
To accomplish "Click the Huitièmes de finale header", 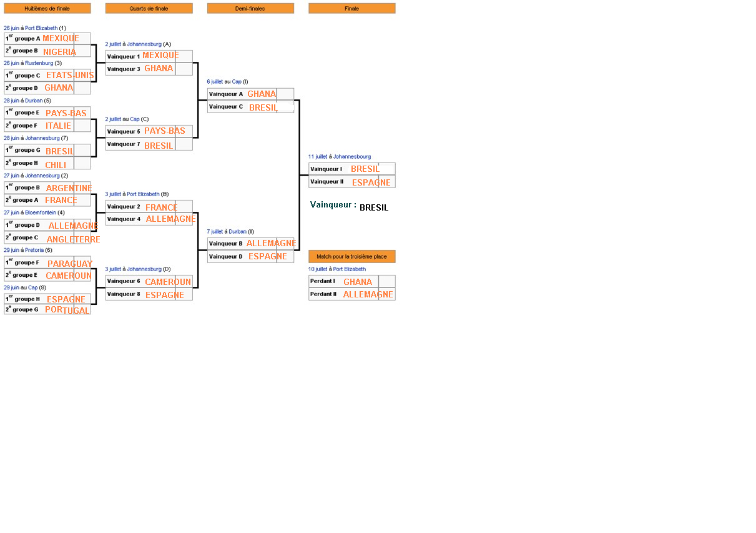I will pyautogui.click(x=47, y=9).
